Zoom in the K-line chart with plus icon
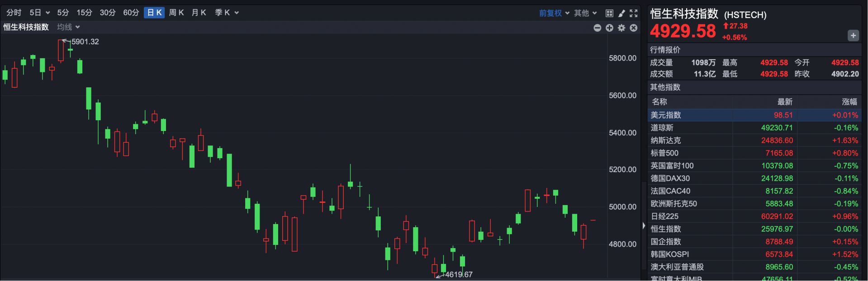This screenshot has width=868, height=281. pyautogui.click(x=609, y=28)
